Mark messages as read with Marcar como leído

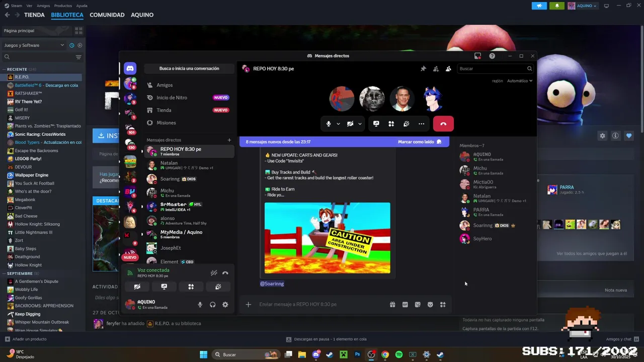(420, 142)
